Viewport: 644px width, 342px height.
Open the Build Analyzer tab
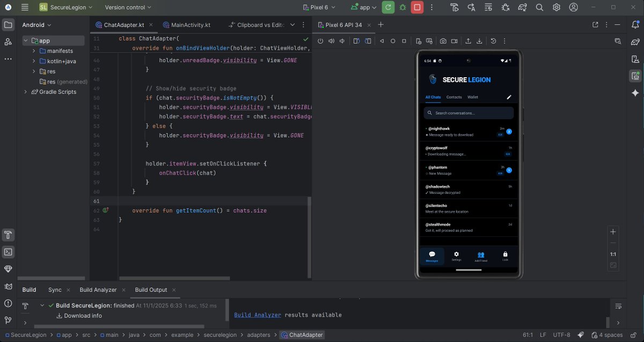tap(98, 290)
